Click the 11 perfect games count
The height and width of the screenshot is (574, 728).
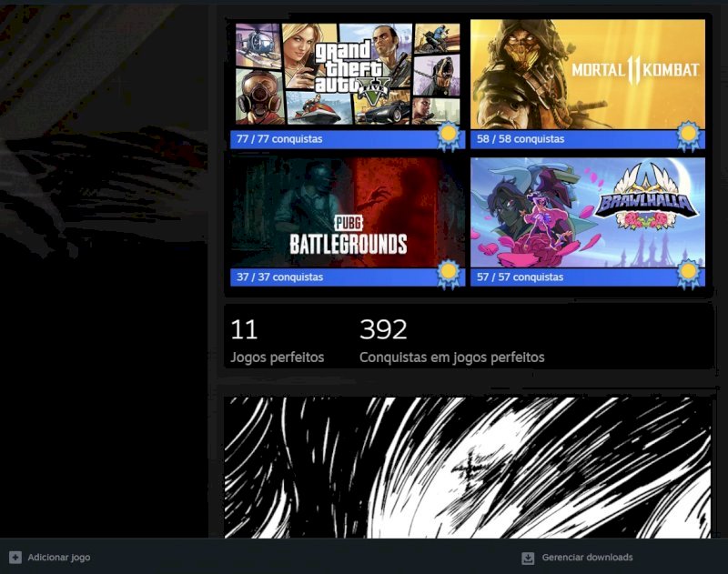[244, 329]
